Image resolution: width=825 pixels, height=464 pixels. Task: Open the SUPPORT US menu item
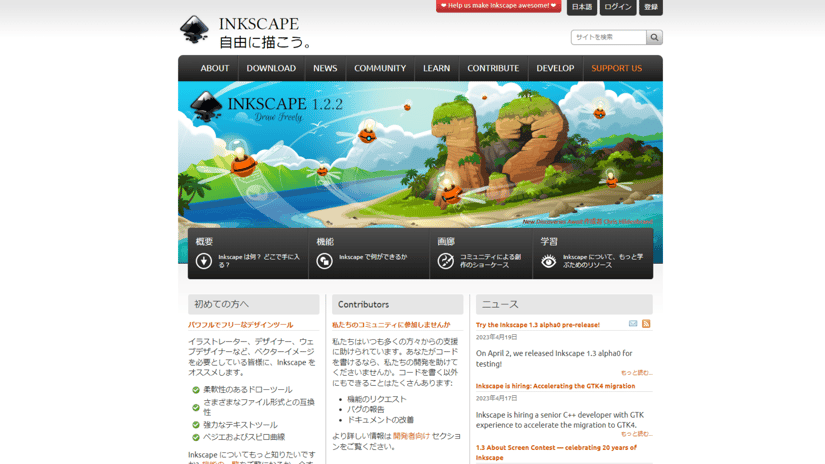pos(617,68)
